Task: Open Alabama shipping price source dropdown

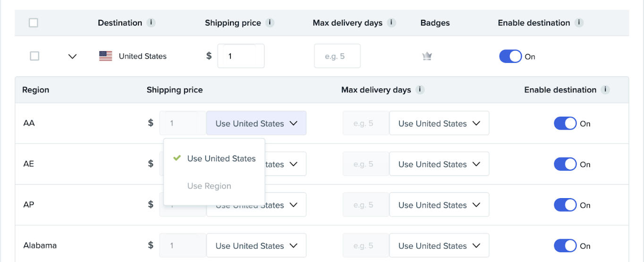Action: pyautogui.click(x=256, y=246)
